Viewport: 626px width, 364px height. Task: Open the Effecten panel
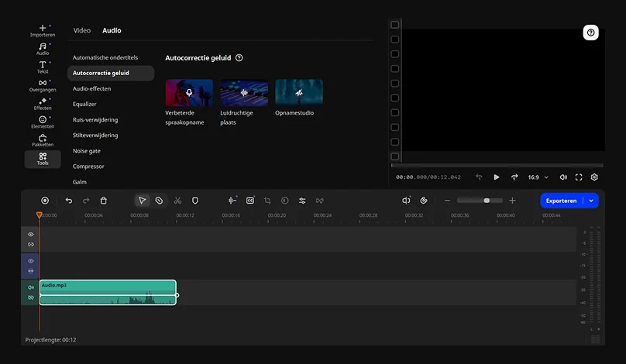point(43,104)
